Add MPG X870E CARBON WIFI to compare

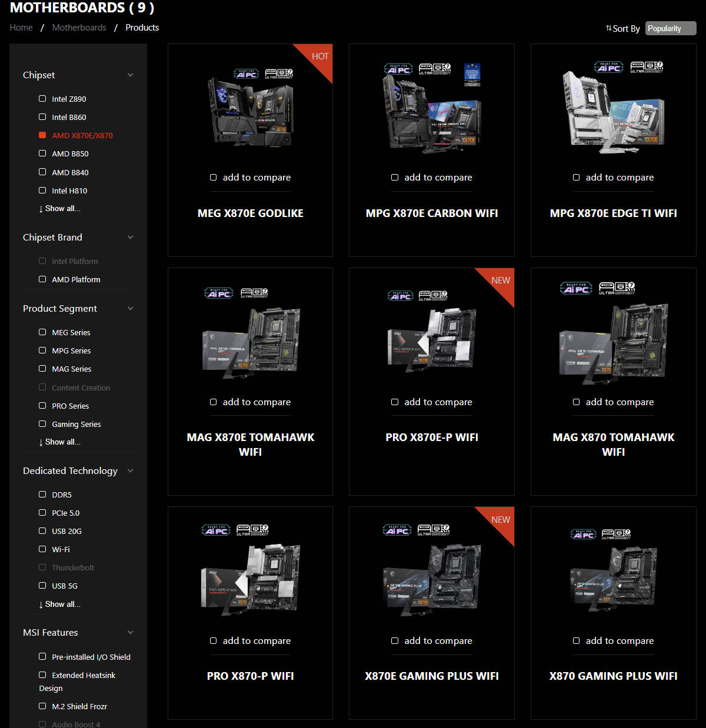(x=395, y=178)
